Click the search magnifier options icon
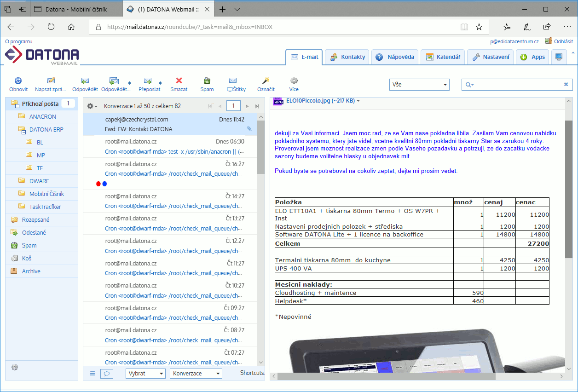 pyautogui.click(x=470, y=85)
